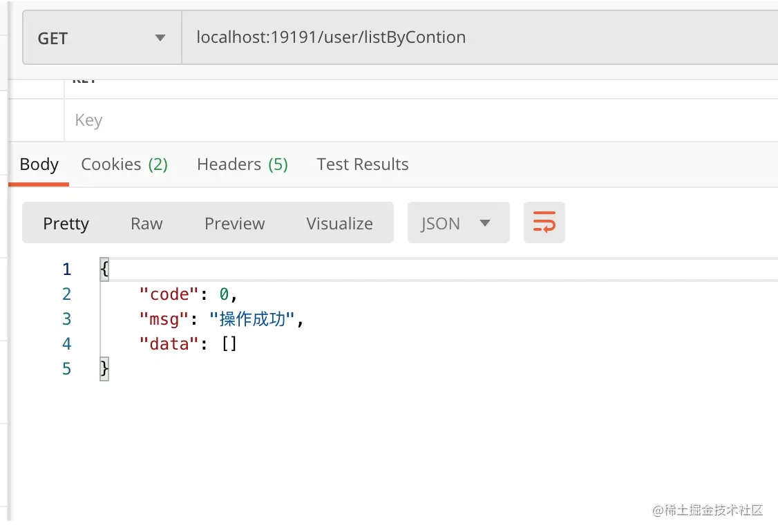Click the Key parameter input field

pos(421,120)
